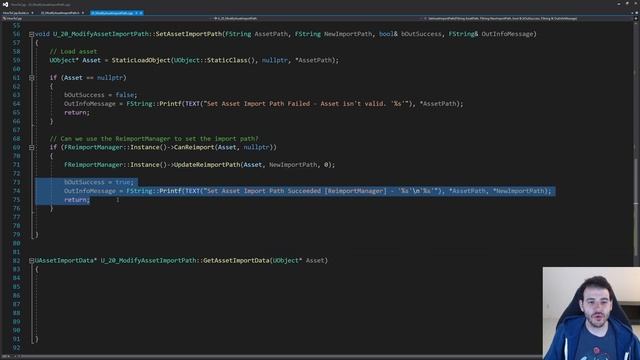Click the 'return;' statement on line 65

click(x=77, y=113)
